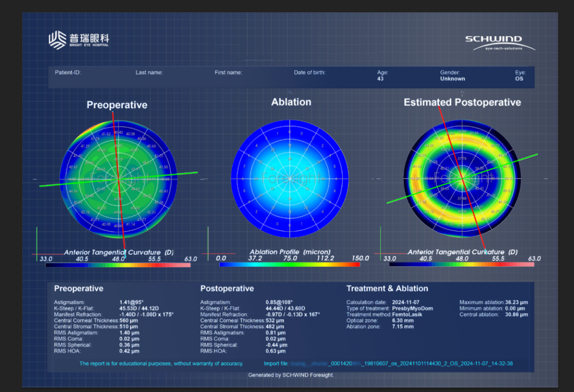The height and width of the screenshot is (392, 574).
Task: Select RMS HOA value '0.42 µm'
Action: click(129, 351)
